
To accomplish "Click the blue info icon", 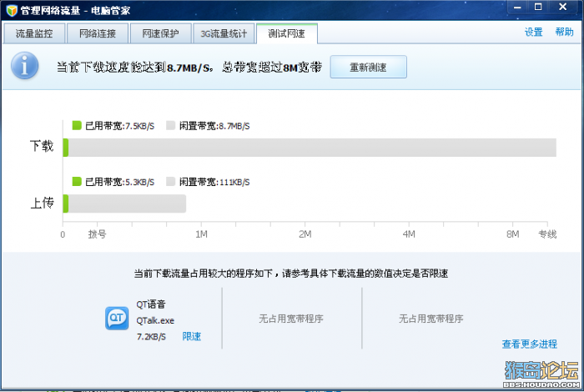I will (x=24, y=66).
